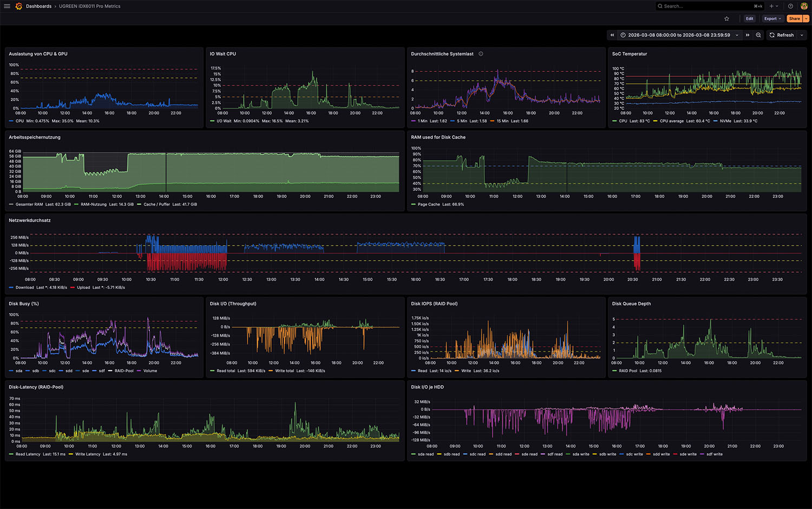Expand the Share button's arrow menu
This screenshot has height=509, width=812.
(806, 18)
